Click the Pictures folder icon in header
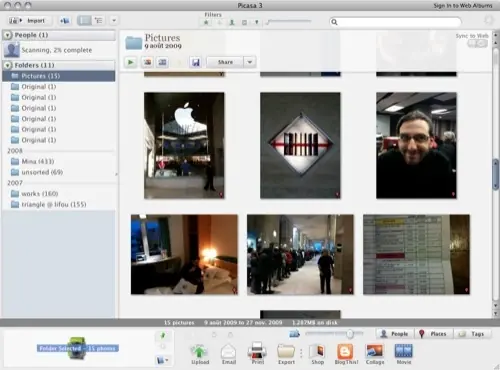 click(x=133, y=42)
